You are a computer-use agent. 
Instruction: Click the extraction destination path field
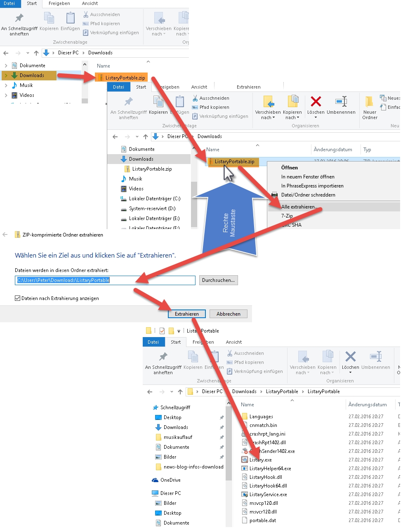pyautogui.click(x=105, y=280)
